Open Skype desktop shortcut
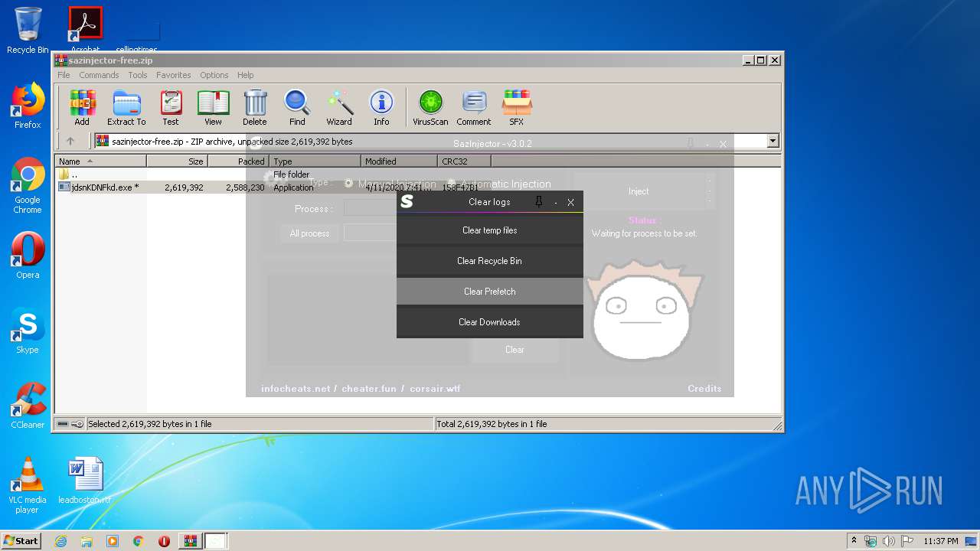This screenshot has width=980, height=551. coord(28,331)
